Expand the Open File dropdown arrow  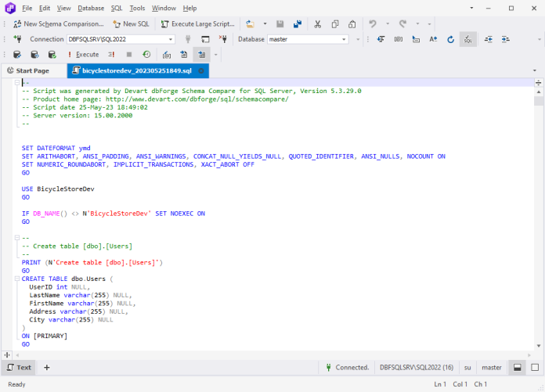tap(265, 24)
